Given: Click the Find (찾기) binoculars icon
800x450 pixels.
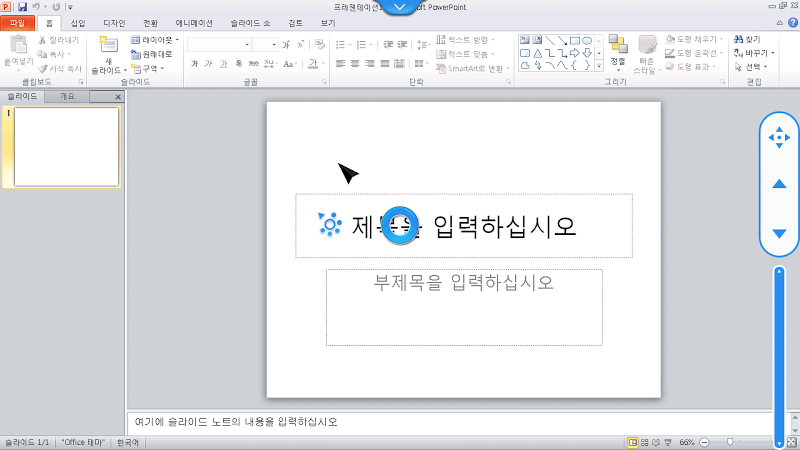Looking at the screenshot, I should coord(738,40).
